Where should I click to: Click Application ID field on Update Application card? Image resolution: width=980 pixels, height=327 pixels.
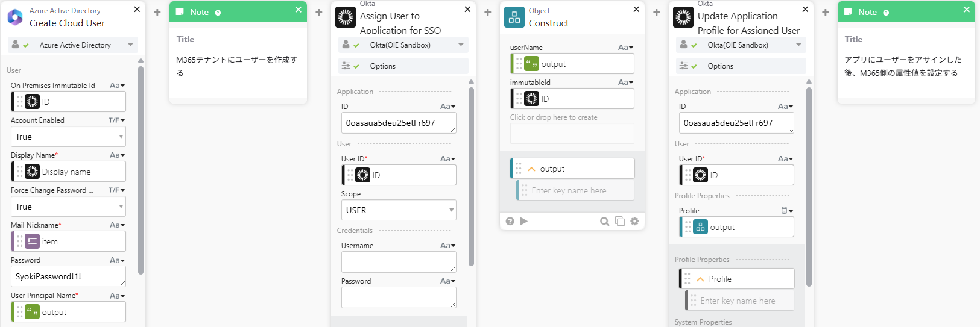[x=736, y=123]
